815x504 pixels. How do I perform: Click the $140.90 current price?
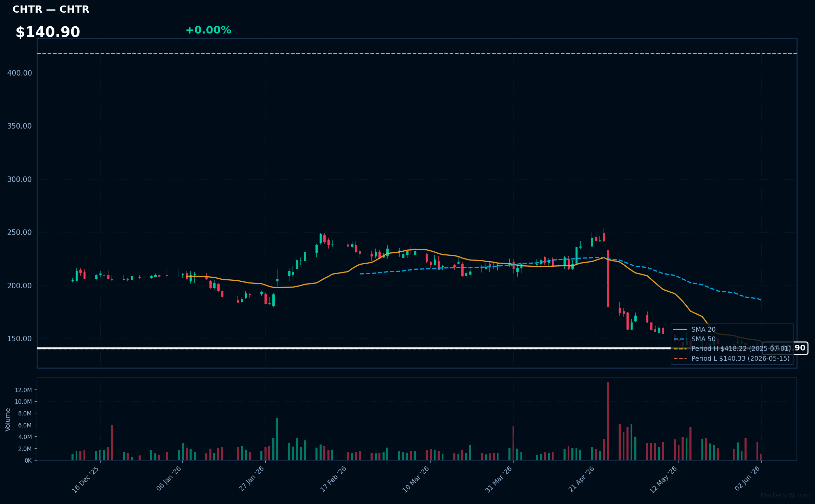click(x=48, y=32)
